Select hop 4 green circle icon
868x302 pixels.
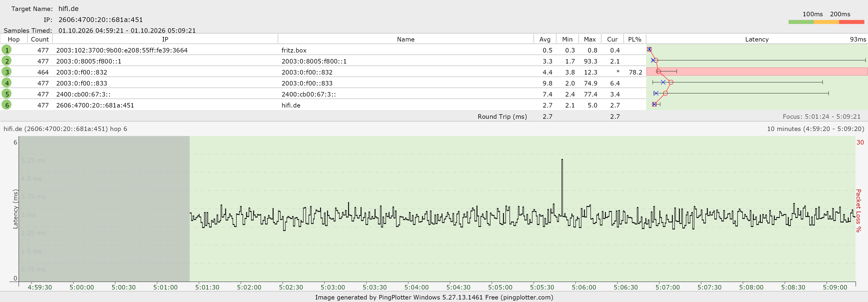7,83
